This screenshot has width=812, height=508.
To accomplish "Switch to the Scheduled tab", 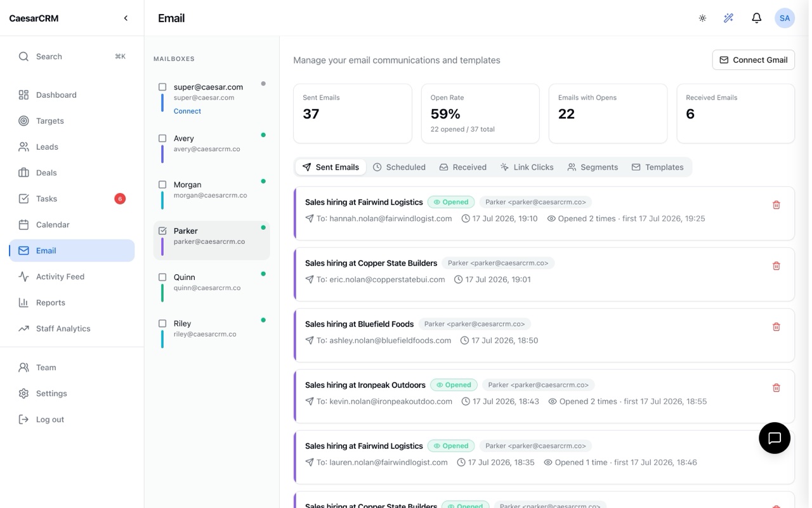I will [x=399, y=167].
